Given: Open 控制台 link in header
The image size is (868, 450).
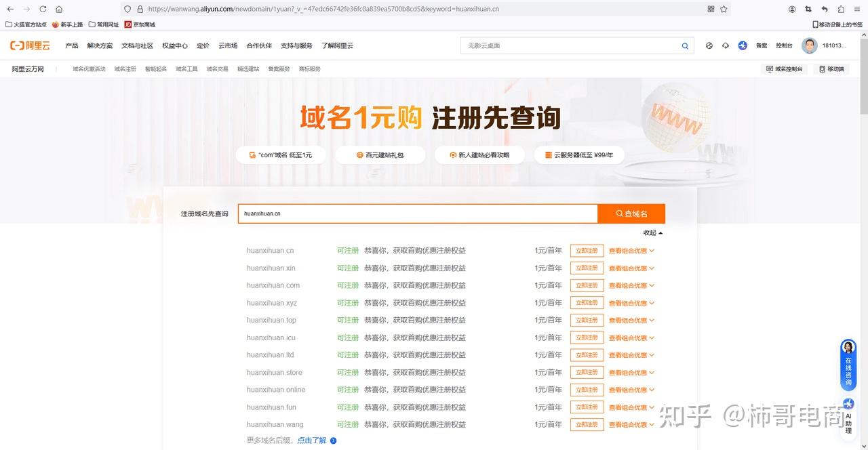Looking at the screenshot, I should 784,45.
